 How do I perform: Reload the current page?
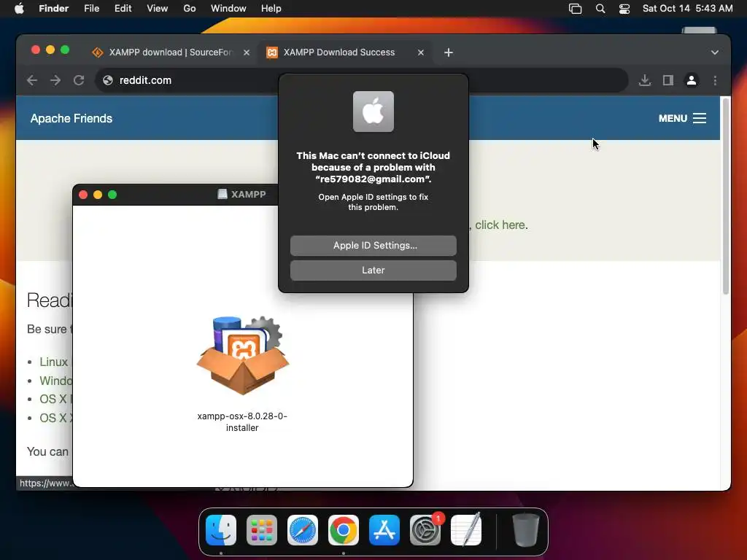coord(79,80)
